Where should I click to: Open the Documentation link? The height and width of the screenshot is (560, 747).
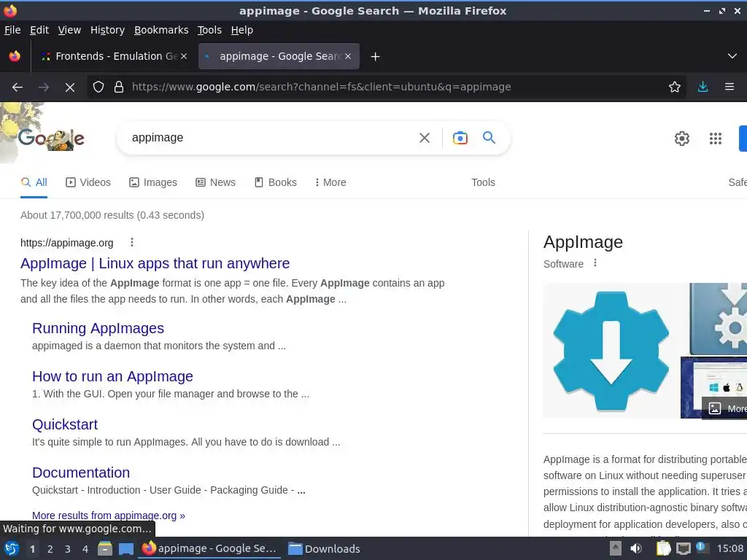click(81, 472)
